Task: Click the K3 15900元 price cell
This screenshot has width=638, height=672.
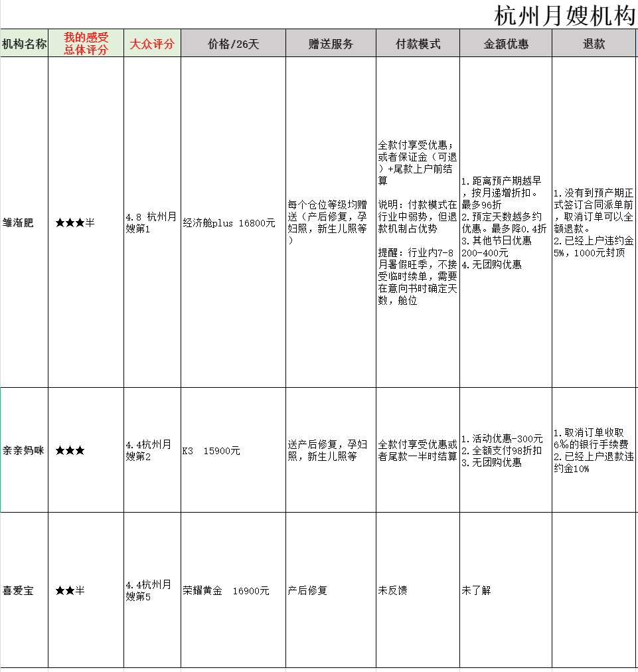Action: (x=233, y=450)
